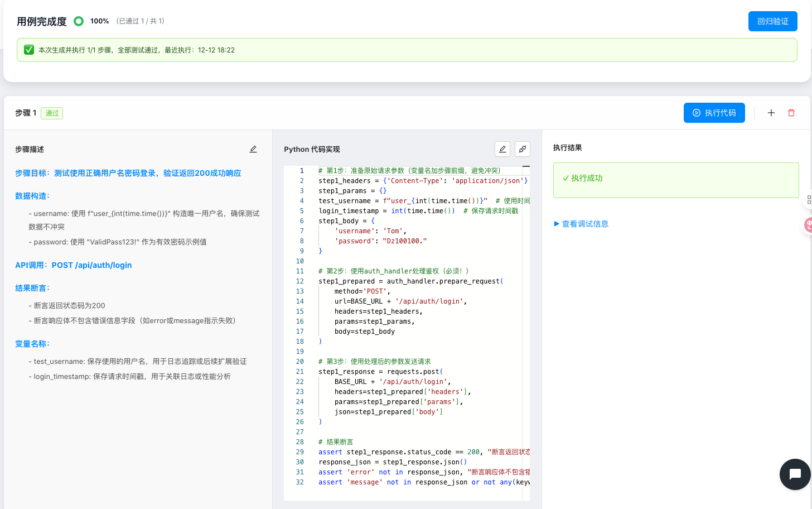Open the chat bubble button

(795, 474)
